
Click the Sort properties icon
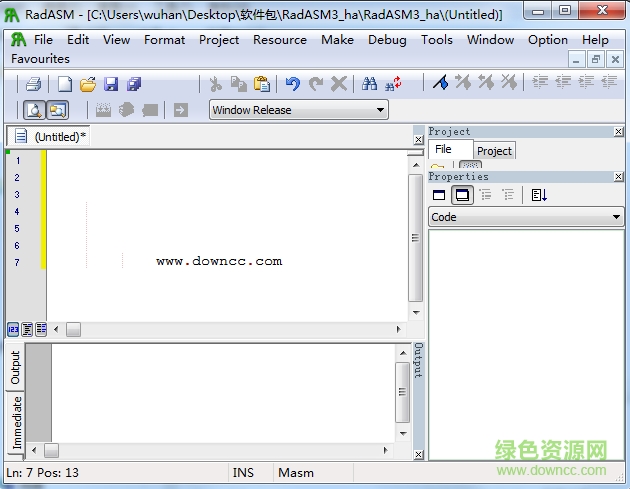pos(539,195)
